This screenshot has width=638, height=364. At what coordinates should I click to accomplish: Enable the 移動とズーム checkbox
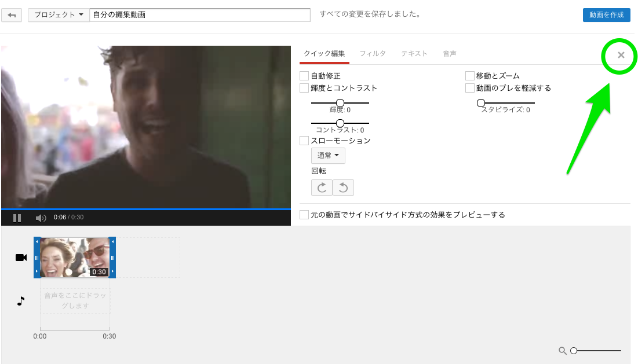(469, 76)
